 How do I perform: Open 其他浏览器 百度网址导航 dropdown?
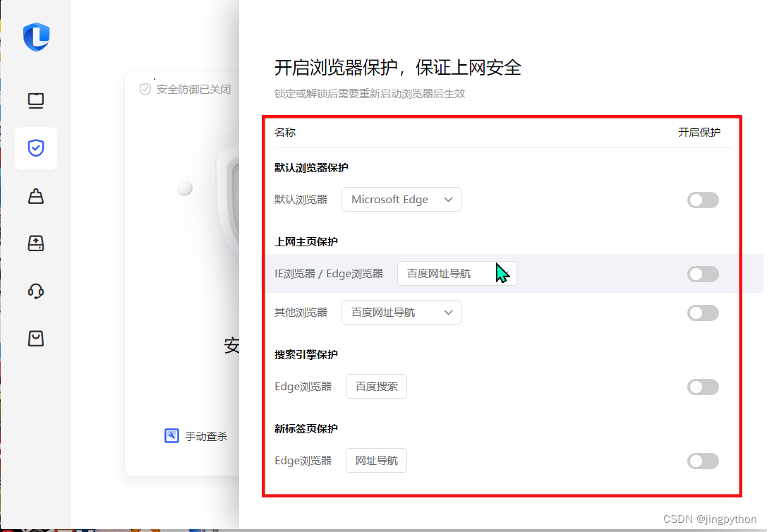pyautogui.click(x=401, y=313)
